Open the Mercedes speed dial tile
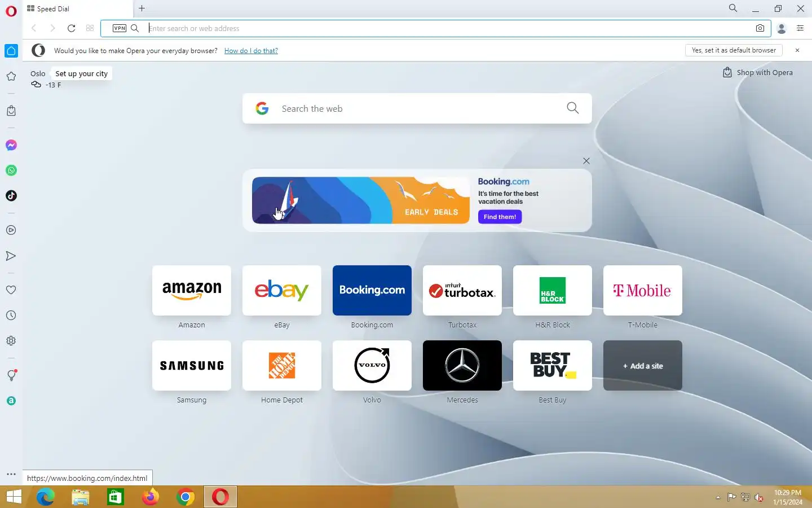 click(462, 365)
